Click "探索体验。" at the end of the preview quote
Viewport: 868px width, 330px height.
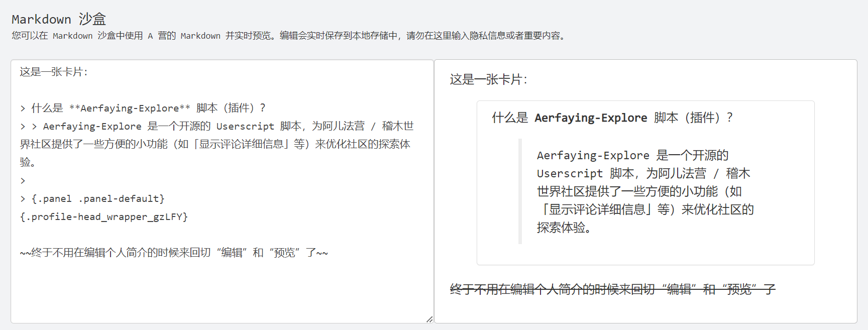tap(564, 228)
